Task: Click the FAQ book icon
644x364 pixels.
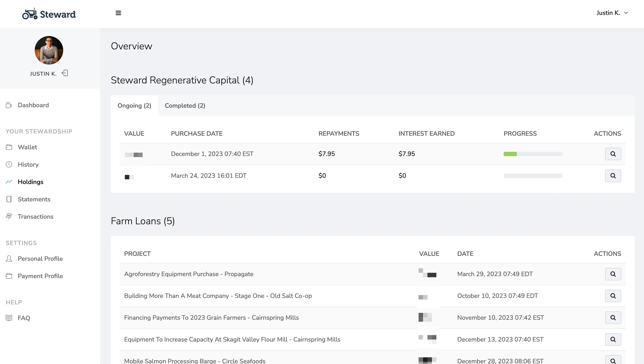Action: tap(9, 318)
